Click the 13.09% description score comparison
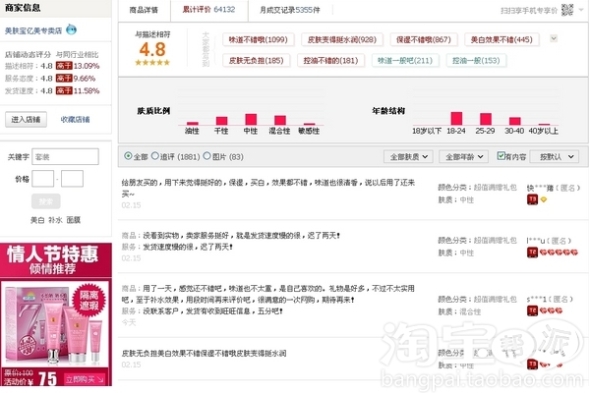The image size is (590, 393). coord(86,66)
